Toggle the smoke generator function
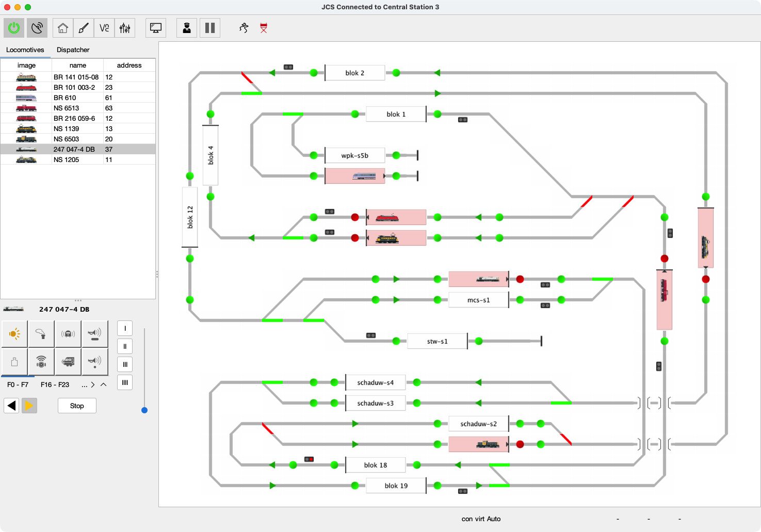Image resolution: width=761 pixels, height=532 pixels. point(41,334)
